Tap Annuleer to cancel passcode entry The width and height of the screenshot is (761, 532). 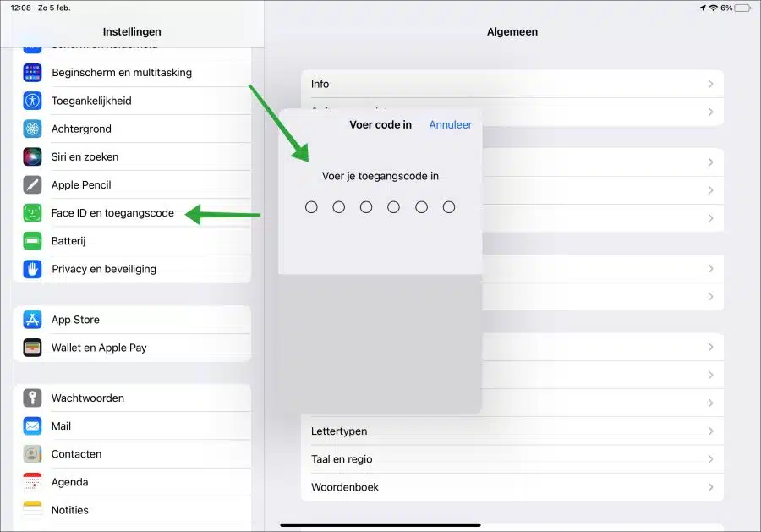coord(450,124)
